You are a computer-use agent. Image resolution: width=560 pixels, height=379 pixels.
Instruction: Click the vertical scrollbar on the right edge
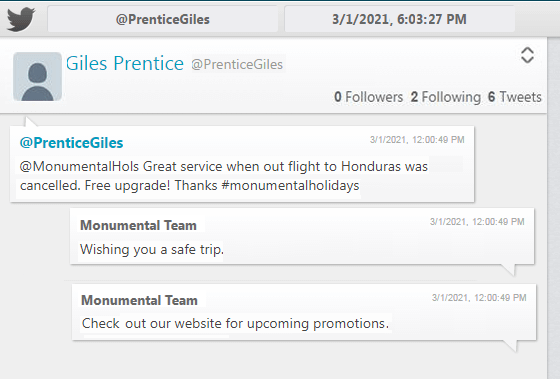pos(554,207)
